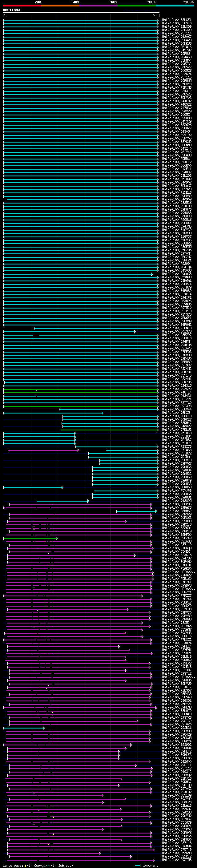Viewport: 197px width, 868px height.
Task: Open hit UniRef100_C7IWS8
Action: tap(177, 450)
